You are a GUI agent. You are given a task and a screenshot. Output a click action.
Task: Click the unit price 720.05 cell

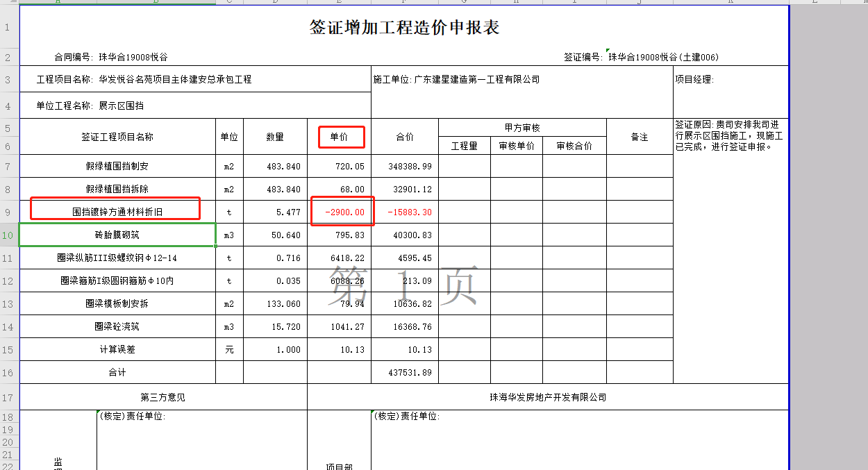[x=339, y=166]
